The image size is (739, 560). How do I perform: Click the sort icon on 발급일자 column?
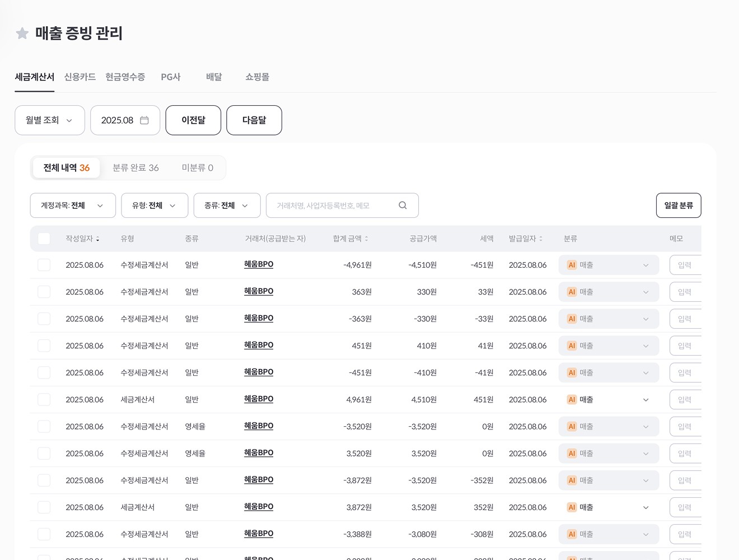tap(541, 238)
